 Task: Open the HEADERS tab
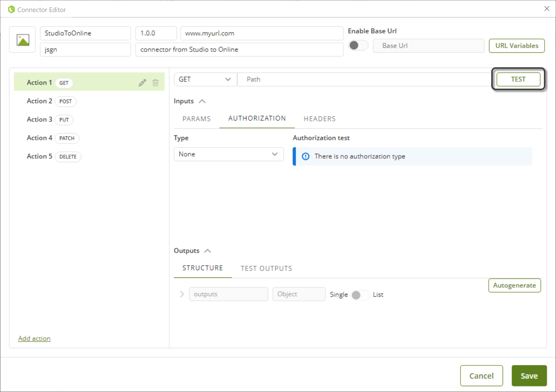[x=320, y=119]
